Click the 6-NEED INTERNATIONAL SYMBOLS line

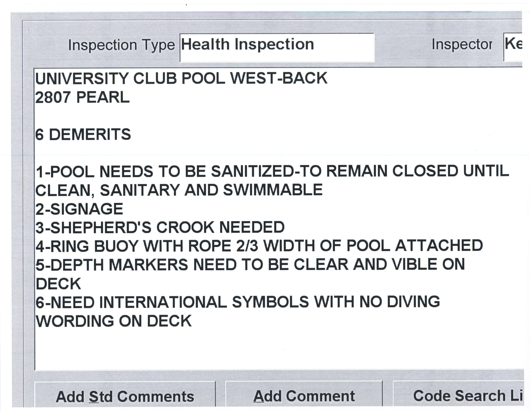tap(238, 302)
